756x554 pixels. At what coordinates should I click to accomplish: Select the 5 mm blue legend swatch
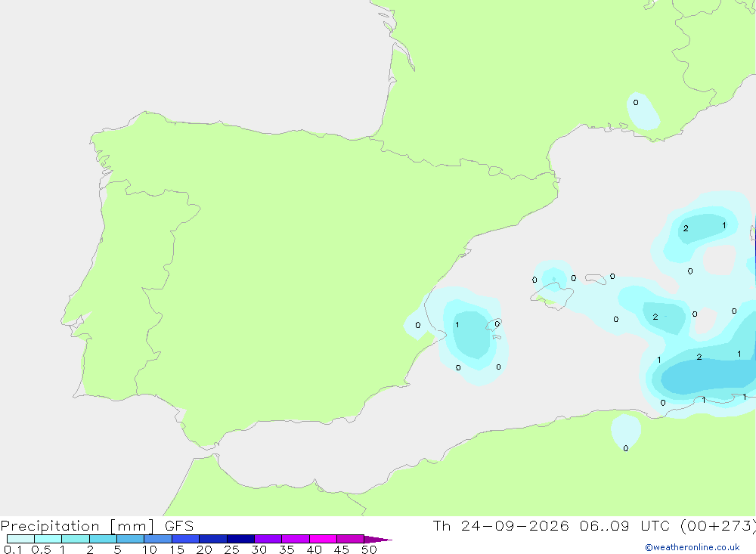click(x=130, y=539)
